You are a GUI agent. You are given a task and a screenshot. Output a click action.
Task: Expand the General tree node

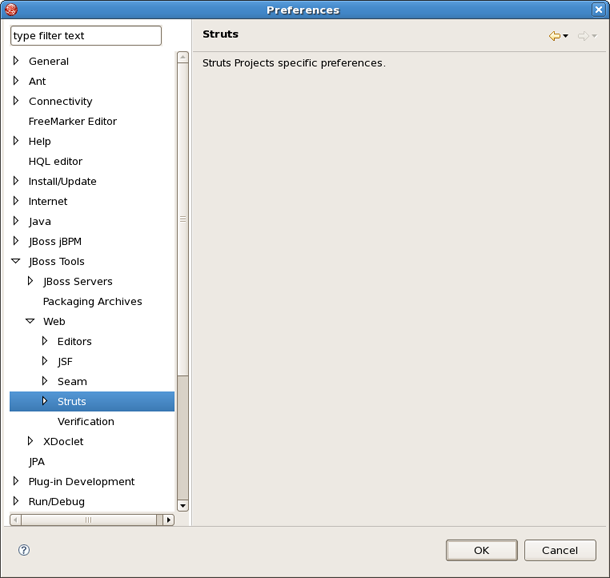click(16, 61)
